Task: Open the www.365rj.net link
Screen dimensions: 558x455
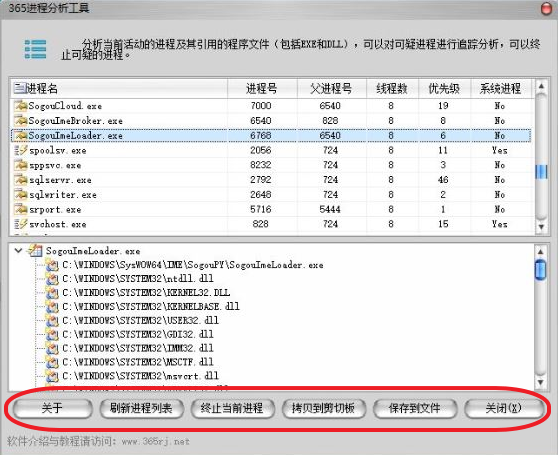Action: click(156, 441)
